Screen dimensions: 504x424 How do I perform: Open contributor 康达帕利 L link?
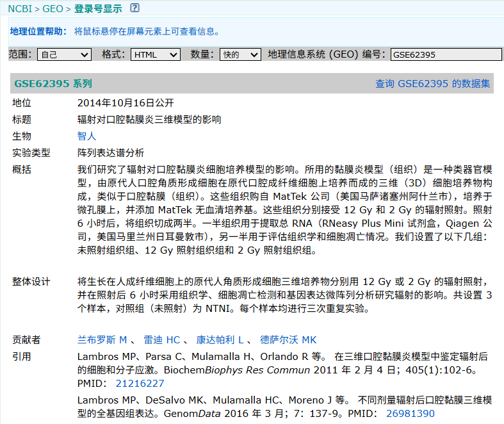[220, 340]
